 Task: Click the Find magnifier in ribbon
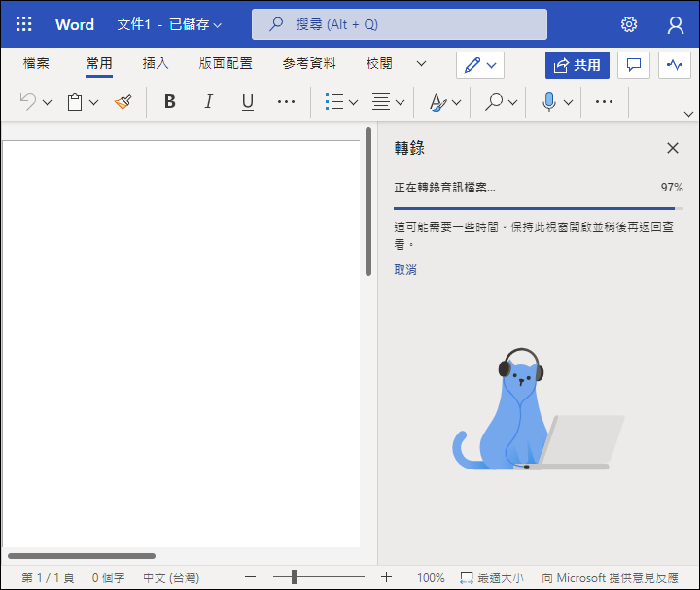tap(494, 102)
